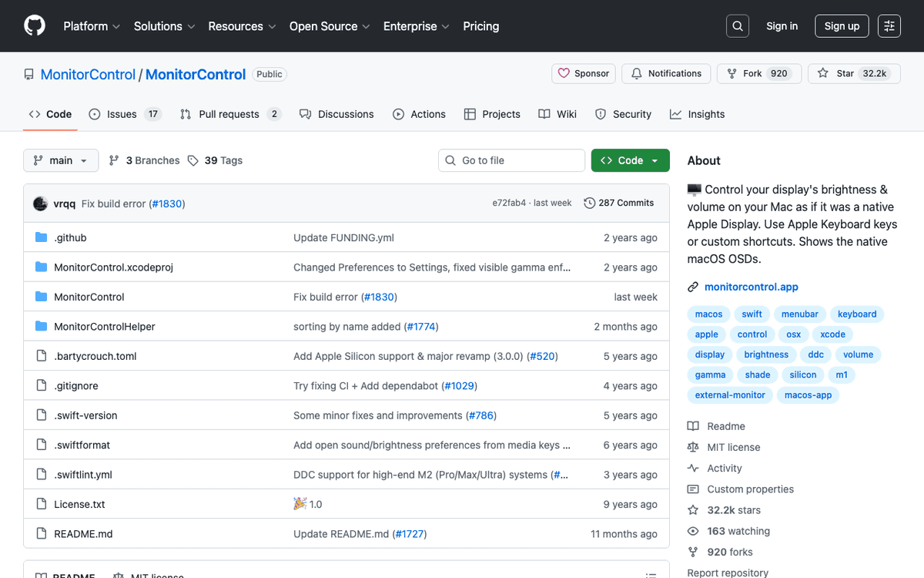Click the monitorcontrol.app link

(751, 287)
